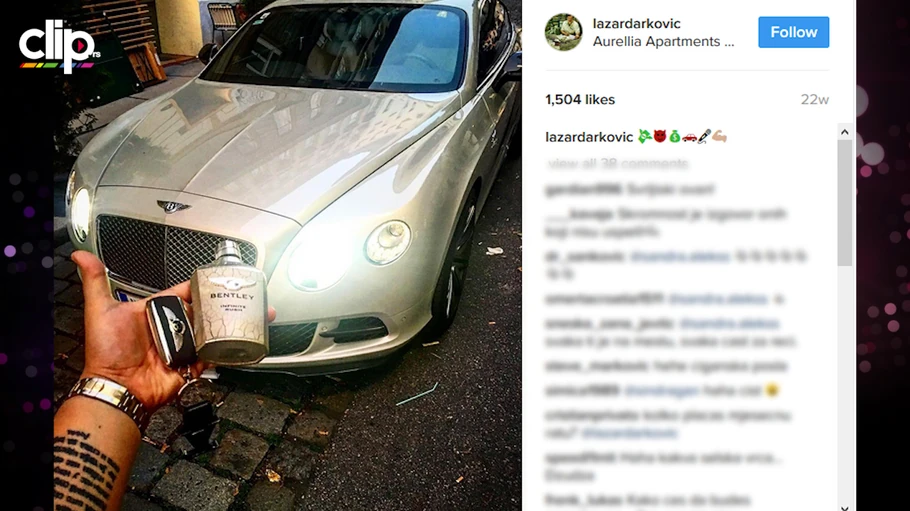This screenshot has width=910, height=511.
Task: Open the lazardarkovic profile avatar
Action: click(563, 33)
